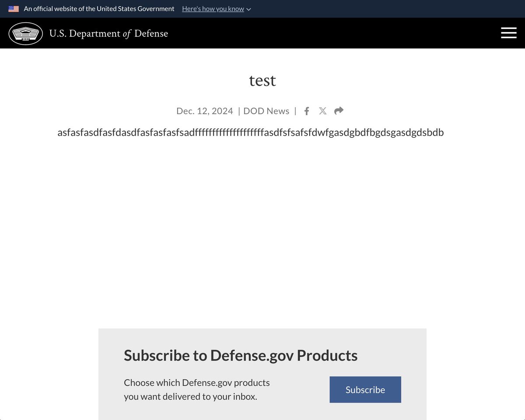
Task: Click the Subscribe button
Action: pyautogui.click(x=365, y=389)
